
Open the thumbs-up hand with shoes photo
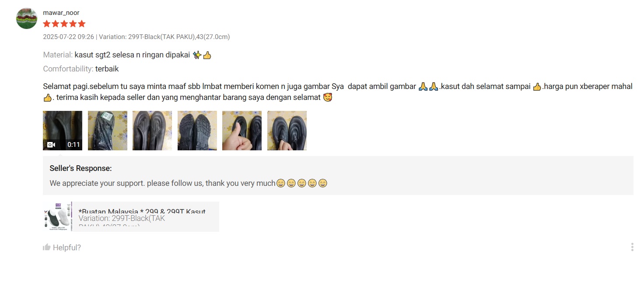[242, 131]
